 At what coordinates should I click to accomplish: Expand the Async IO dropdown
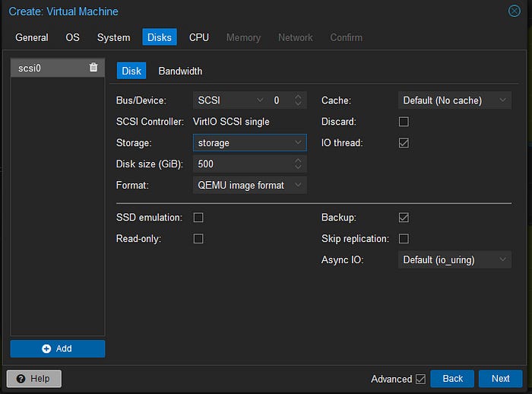click(454, 260)
